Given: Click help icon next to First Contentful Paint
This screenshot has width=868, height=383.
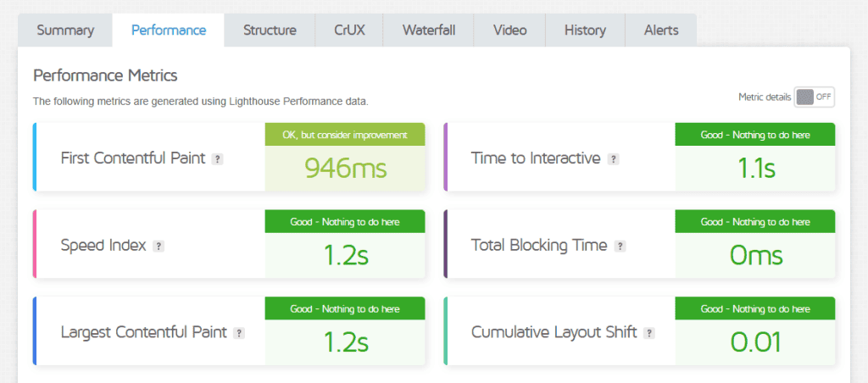Looking at the screenshot, I should click(218, 159).
